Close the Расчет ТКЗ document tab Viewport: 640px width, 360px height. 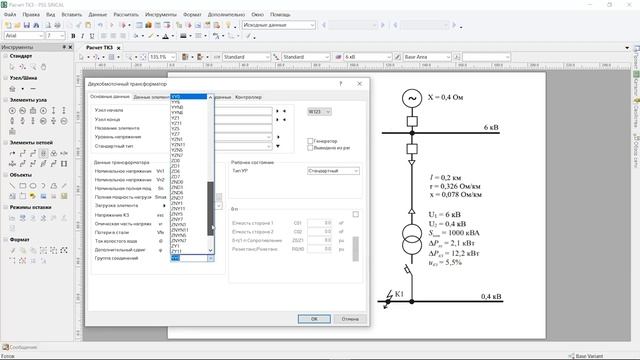click(x=119, y=48)
